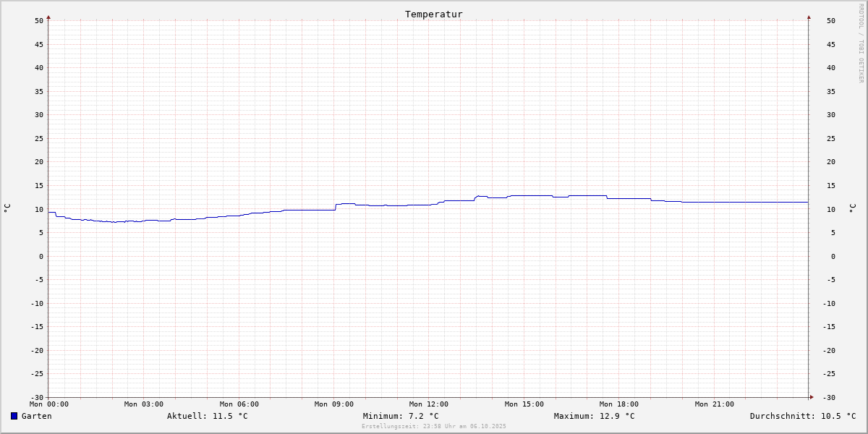868x434 pixels.
Task: Click the °C unit label beside left axis
Action: coord(7,208)
